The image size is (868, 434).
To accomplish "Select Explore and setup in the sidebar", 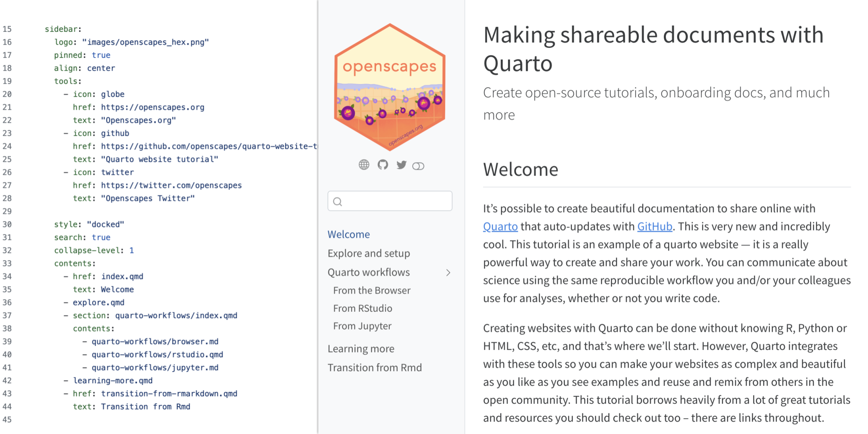I will click(x=368, y=253).
